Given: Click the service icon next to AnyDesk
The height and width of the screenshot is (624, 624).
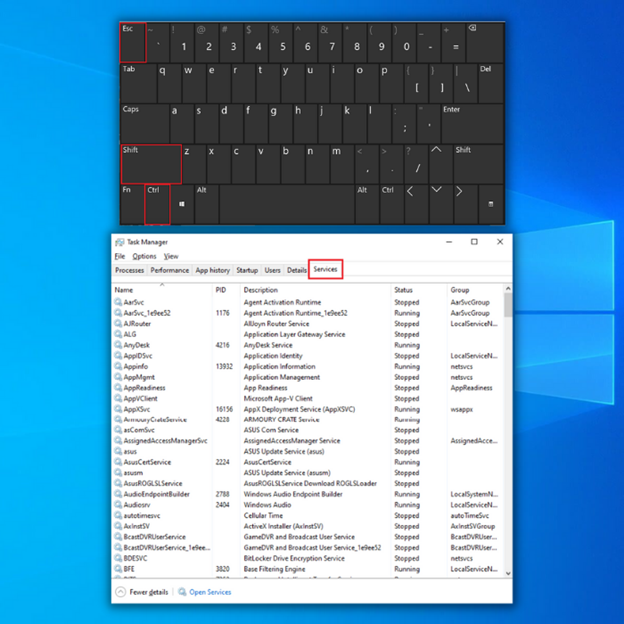Looking at the screenshot, I should 118,345.
